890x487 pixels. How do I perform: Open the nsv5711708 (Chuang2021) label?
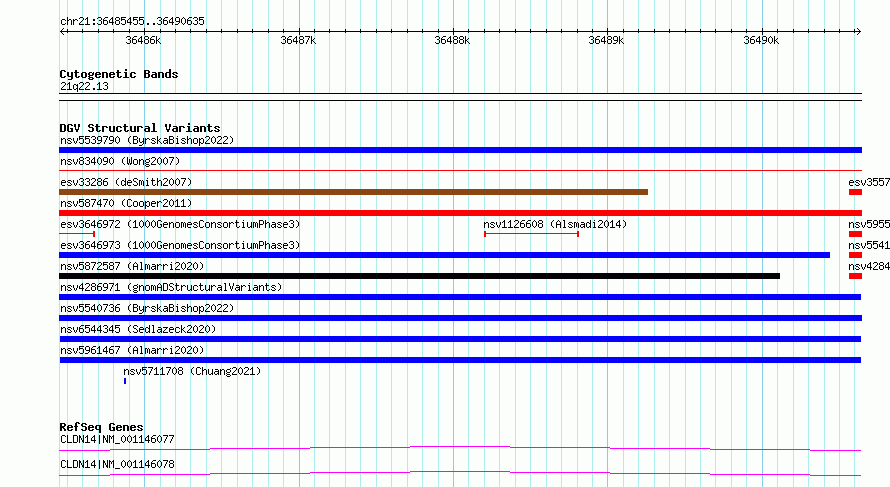pos(192,371)
